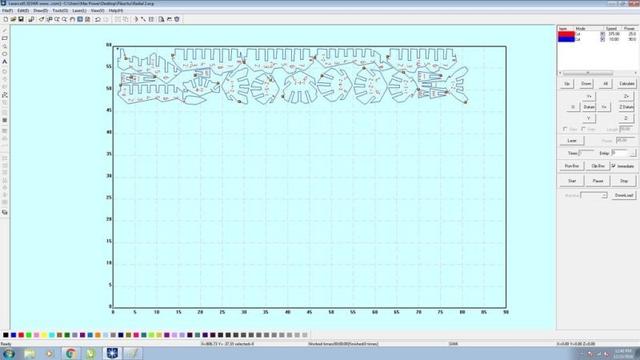The width and height of the screenshot is (640, 360).
Task: Open the Edit menu
Action: point(23,10)
